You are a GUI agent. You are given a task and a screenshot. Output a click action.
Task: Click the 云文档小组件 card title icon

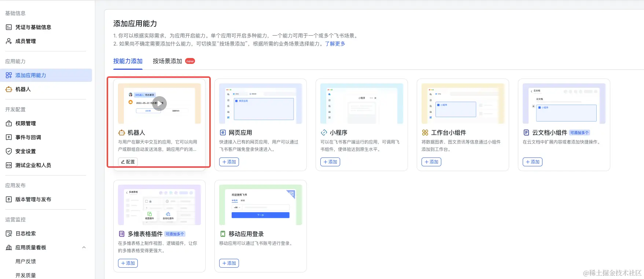point(526,133)
